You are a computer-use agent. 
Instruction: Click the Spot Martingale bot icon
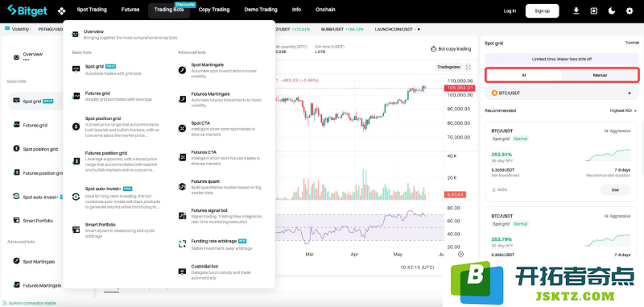tap(182, 70)
